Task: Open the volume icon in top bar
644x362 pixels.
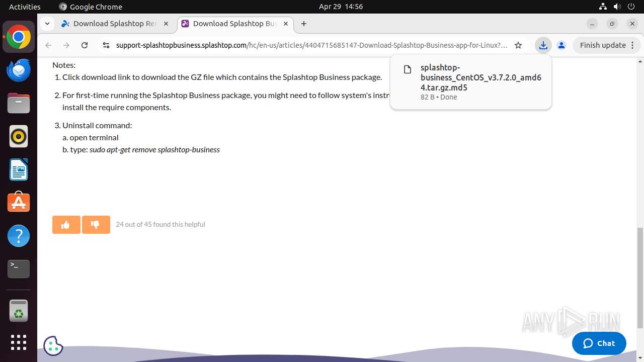Action: tap(617, 7)
